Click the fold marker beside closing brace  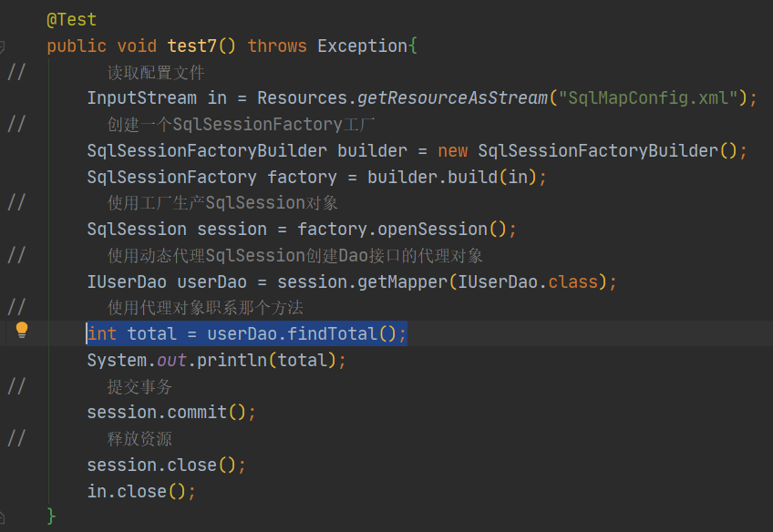2,517
